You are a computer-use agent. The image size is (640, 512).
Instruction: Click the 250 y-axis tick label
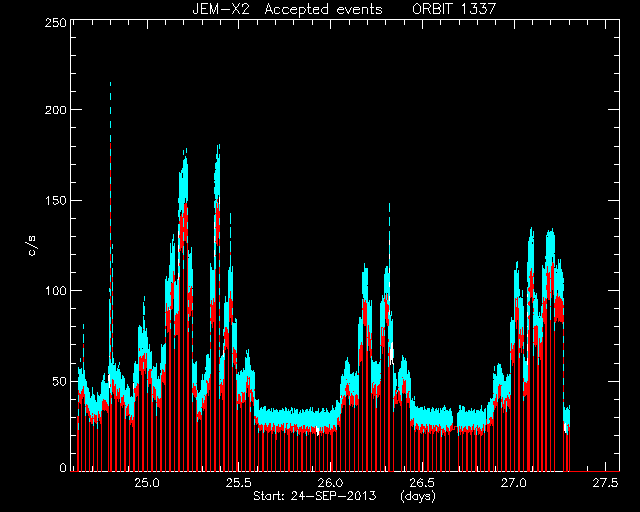(56, 23)
